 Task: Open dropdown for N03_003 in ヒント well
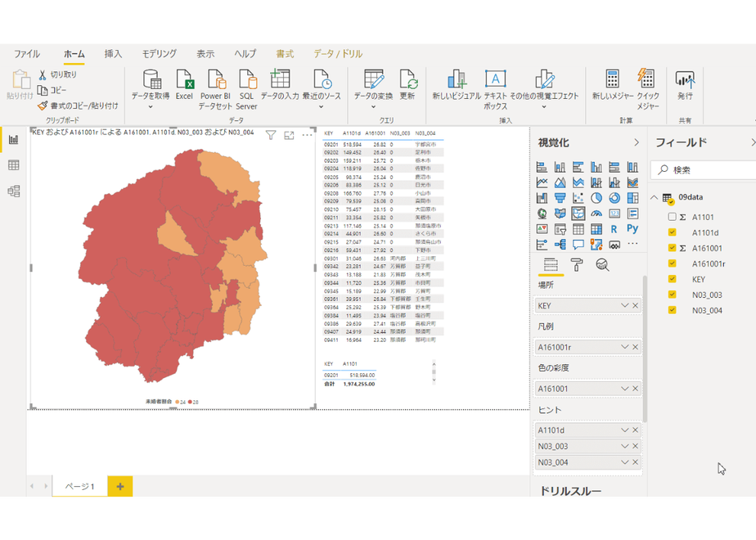click(625, 446)
